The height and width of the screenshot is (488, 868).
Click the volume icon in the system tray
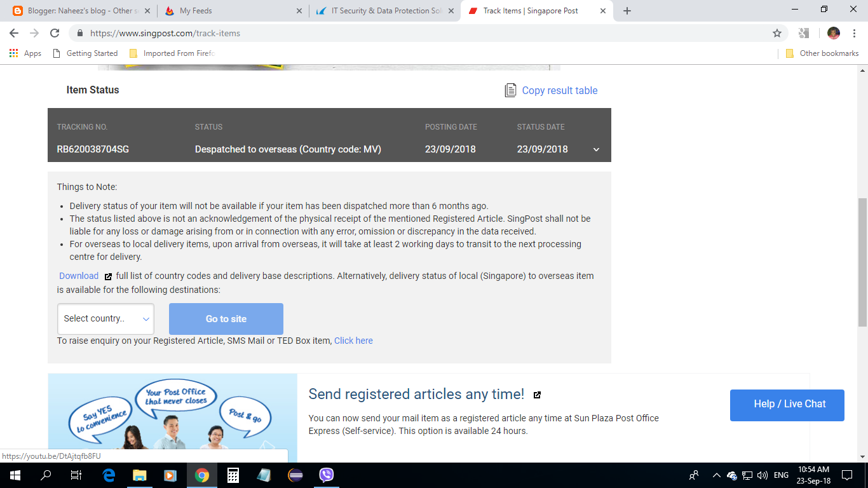point(763,475)
